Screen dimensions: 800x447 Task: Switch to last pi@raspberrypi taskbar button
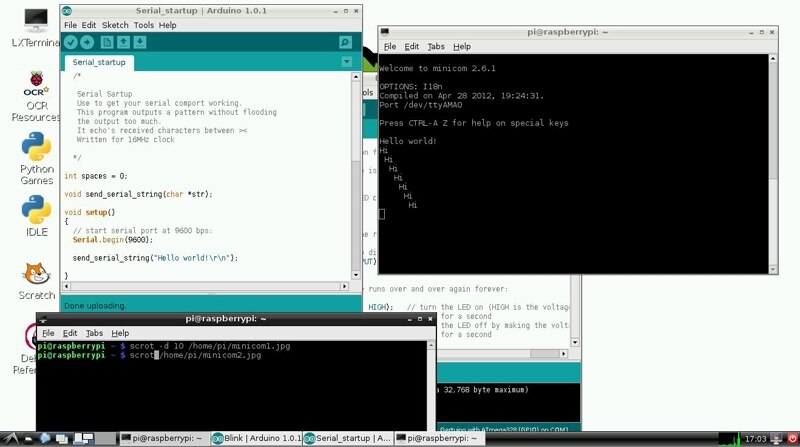[x=439, y=438]
